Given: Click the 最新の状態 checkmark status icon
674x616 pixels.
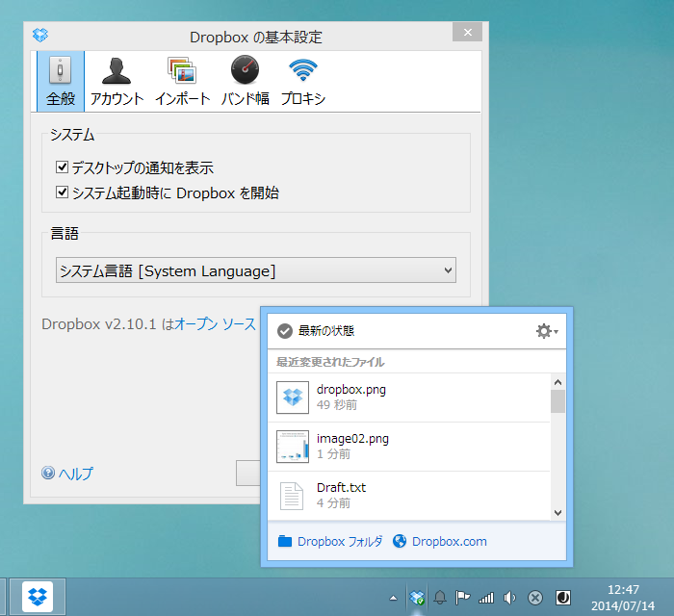Looking at the screenshot, I should pyautogui.click(x=285, y=331).
